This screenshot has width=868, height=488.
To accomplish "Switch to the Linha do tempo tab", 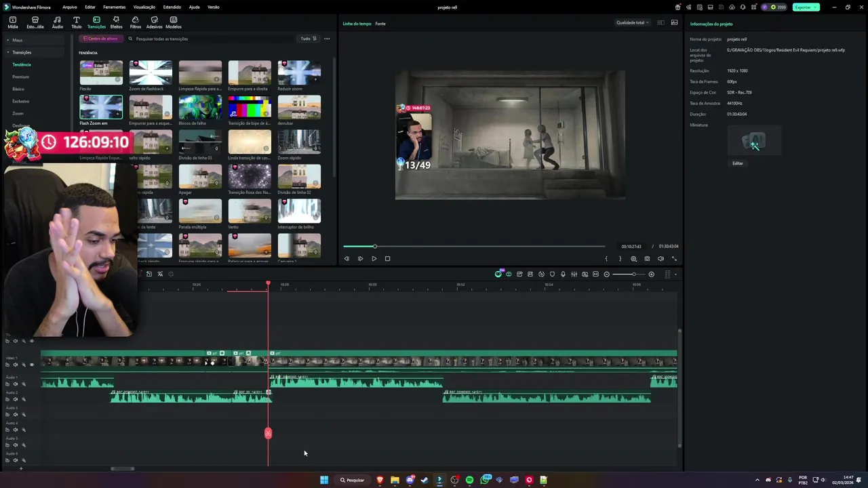I will tap(357, 24).
